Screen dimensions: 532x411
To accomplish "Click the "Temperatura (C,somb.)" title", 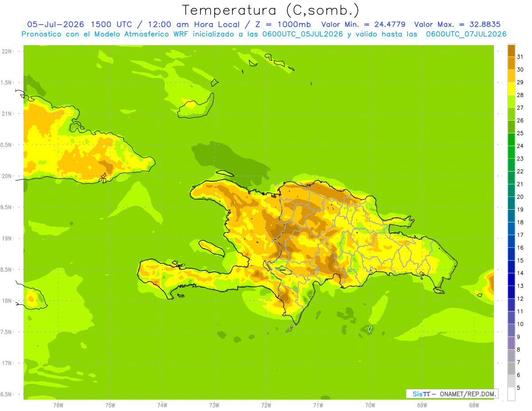I will [x=270, y=10].
